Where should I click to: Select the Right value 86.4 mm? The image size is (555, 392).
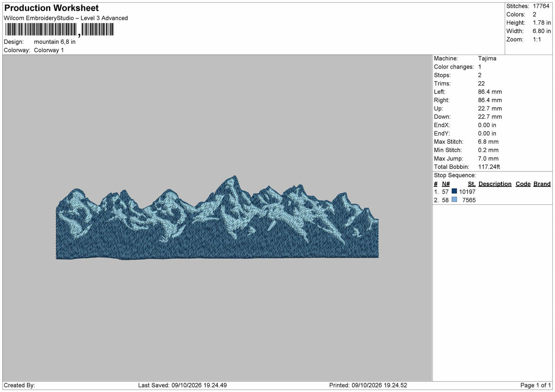point(490,100)
